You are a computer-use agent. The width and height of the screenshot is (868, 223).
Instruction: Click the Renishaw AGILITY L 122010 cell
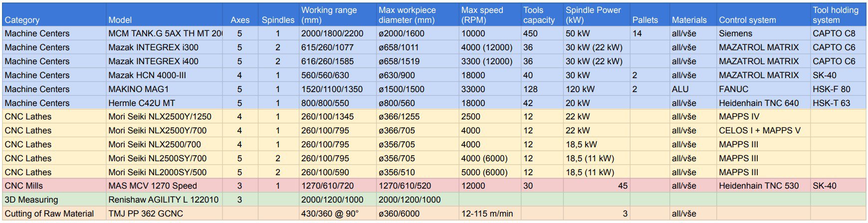[164, 200]
